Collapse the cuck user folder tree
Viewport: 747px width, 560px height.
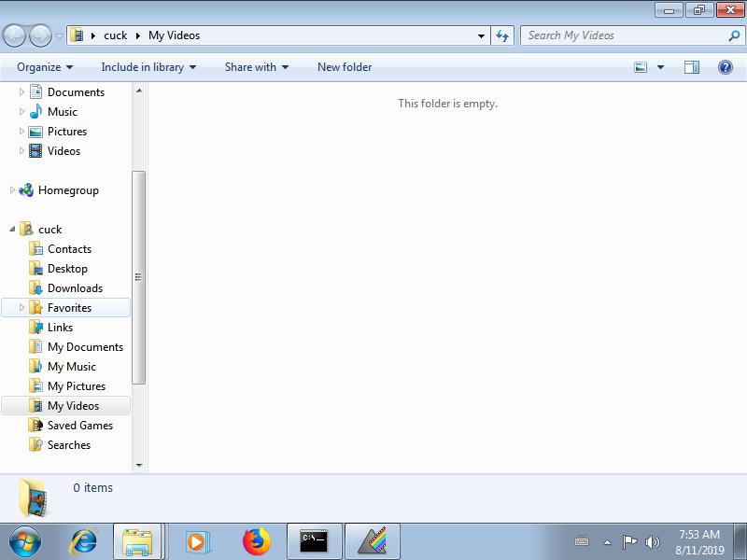click(12, 230)
